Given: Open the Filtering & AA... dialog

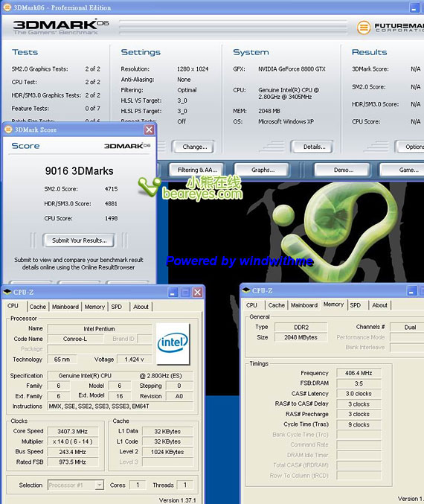Looking at the screenshot, I should [x=197, y=170].
